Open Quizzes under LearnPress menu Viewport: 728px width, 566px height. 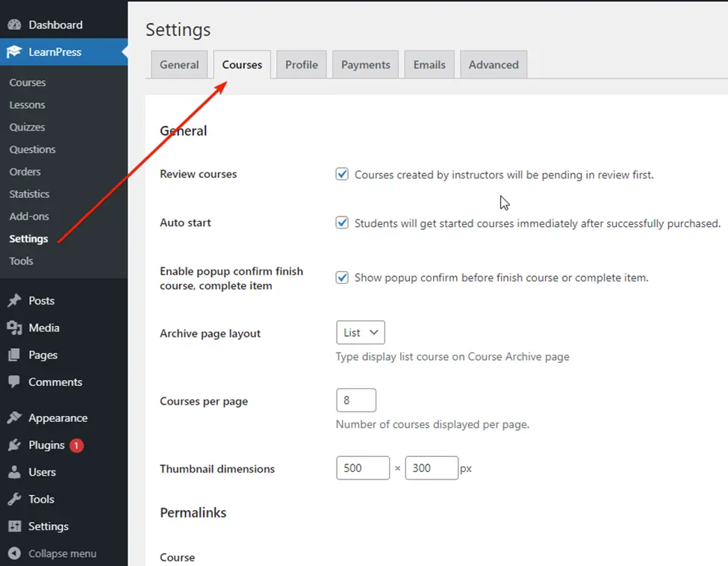tap(28, 127)
